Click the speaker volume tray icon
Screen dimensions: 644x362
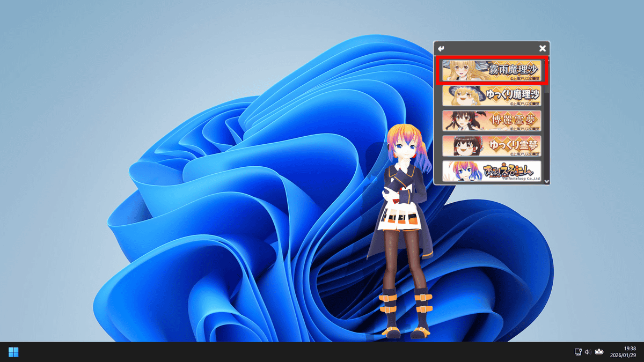tap(588, 352)
